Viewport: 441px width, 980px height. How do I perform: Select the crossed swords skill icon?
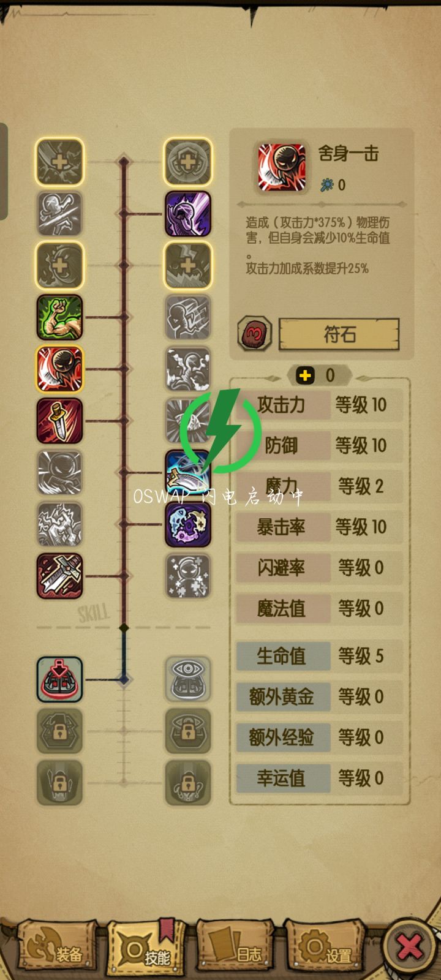coord(59,576)
